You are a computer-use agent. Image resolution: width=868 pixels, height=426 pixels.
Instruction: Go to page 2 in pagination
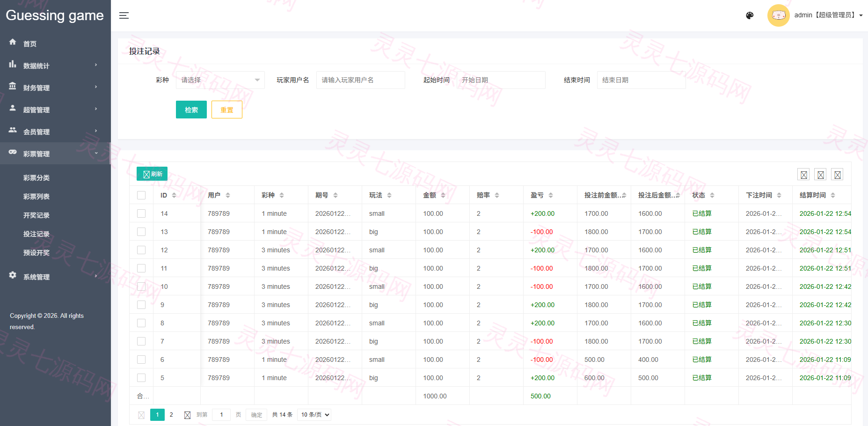[x=171, y=415]
